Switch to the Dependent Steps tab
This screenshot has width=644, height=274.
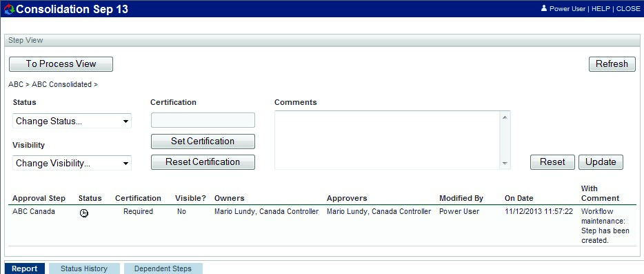click(163, 268)
